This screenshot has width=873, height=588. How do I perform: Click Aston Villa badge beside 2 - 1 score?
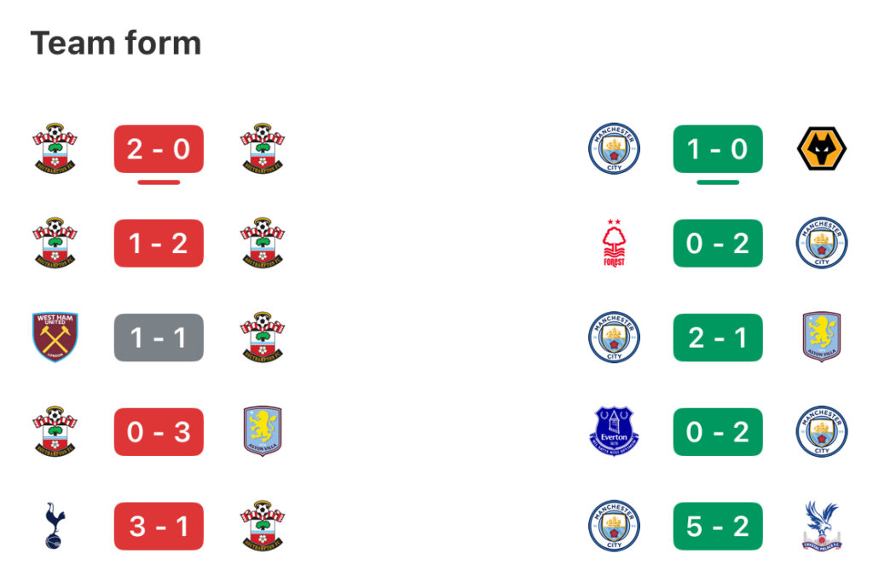pyautogui.click(x=822, y=337)
